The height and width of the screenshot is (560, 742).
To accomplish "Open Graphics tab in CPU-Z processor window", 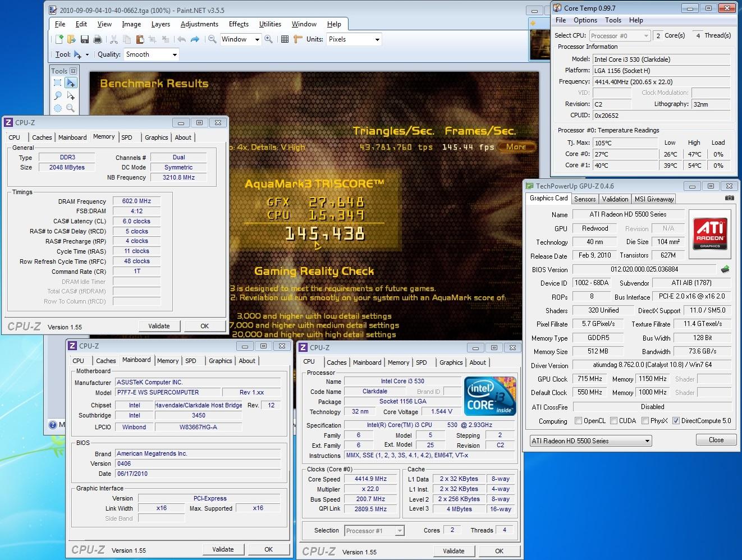I will coord(451,362).
